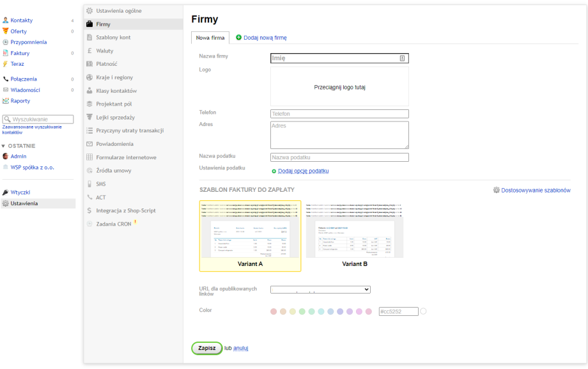Select invoice template Variant B
This screenshot has height=369, width=588.
pyautogui.click(x=355, y=235)
